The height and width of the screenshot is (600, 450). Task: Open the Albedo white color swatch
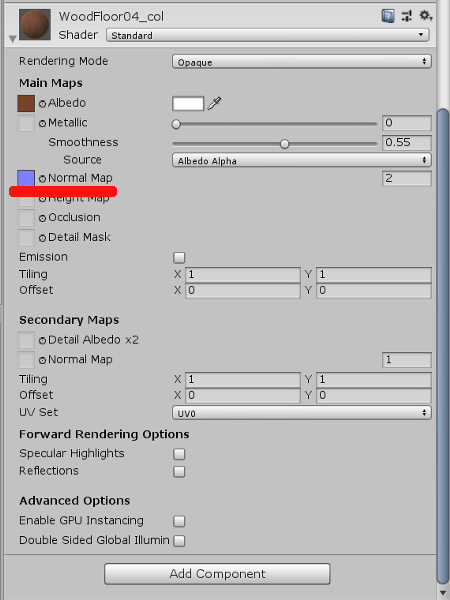click(x=188, y=104)
